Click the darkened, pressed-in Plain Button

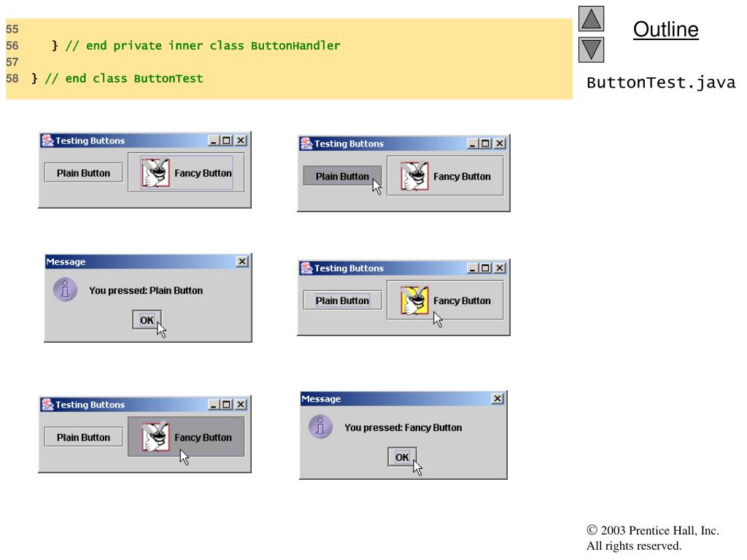click(x=342, y=176)
